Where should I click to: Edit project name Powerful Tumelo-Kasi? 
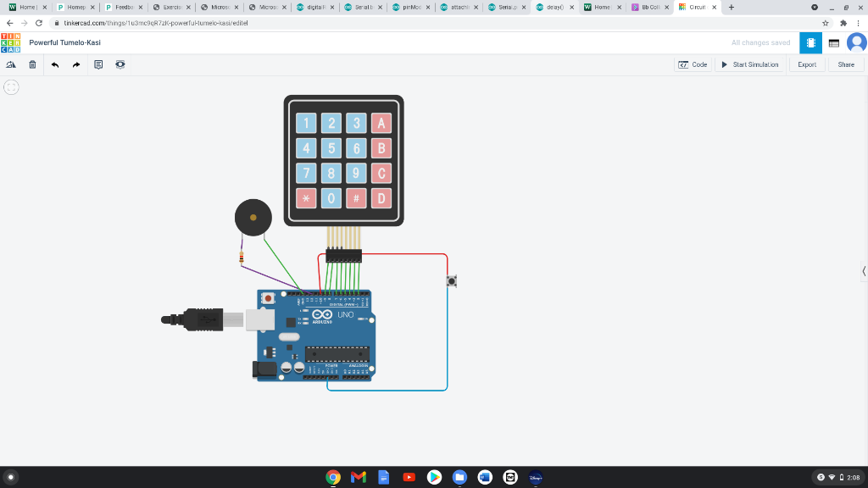coord(64,42)
